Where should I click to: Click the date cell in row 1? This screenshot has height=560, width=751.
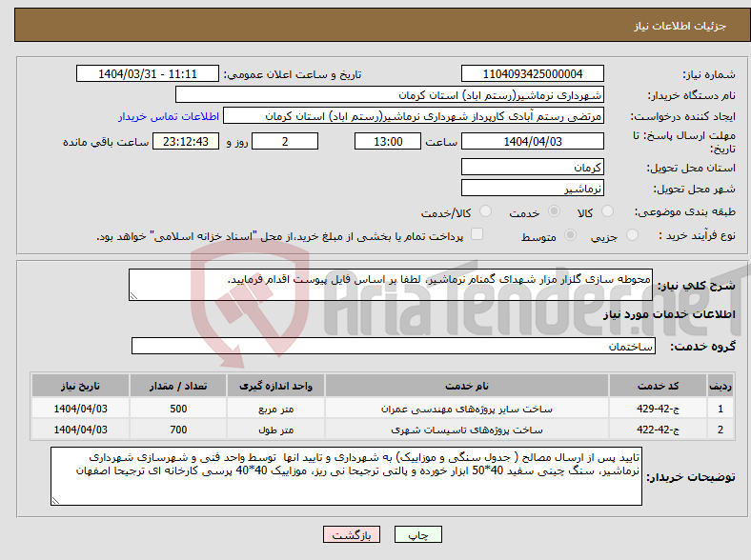point(80,409)
